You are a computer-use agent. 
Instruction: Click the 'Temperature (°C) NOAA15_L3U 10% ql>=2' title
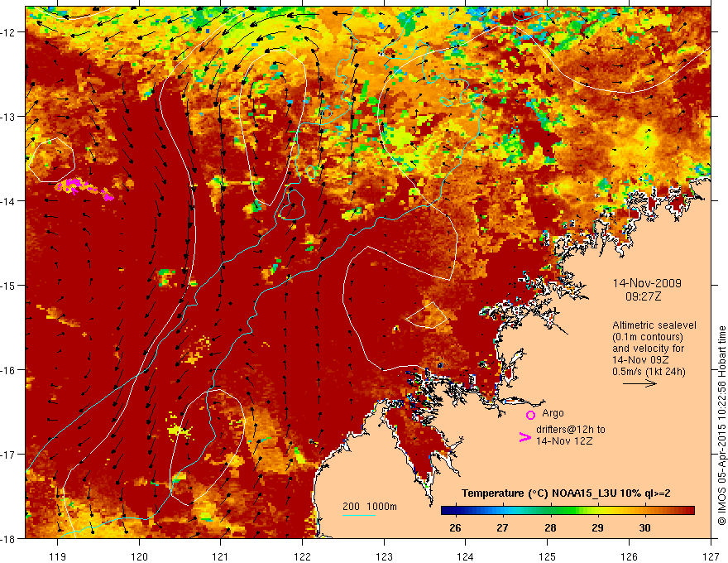pos(566,493)
